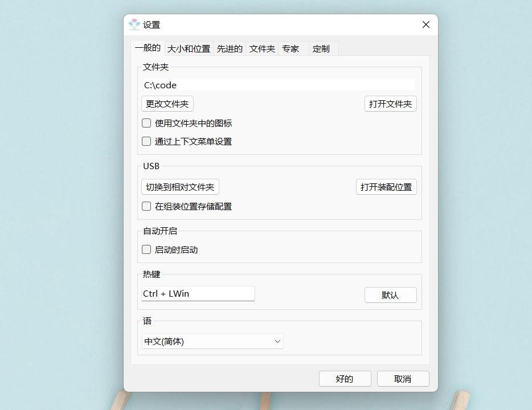532x410 pixels.
Task: Click the 打开文件夹 button
Action: pyautogui.click(x=391, y=104)
